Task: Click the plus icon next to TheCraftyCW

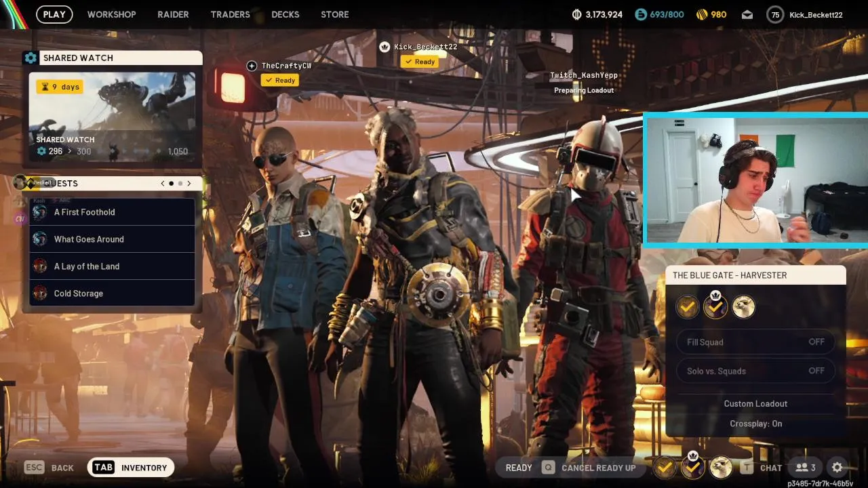Action: [x=252, y=66]
